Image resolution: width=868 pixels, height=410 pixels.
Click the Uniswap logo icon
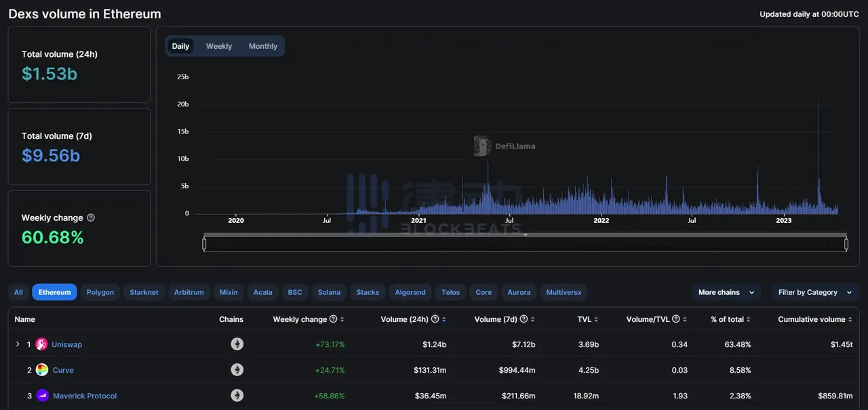41,344
